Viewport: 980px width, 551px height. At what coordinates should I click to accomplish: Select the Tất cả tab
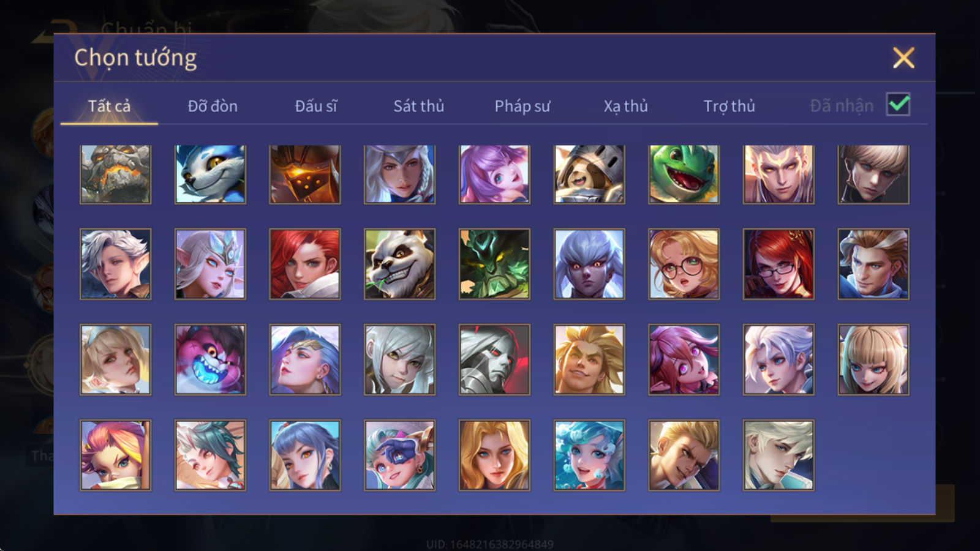pos(109,106)
